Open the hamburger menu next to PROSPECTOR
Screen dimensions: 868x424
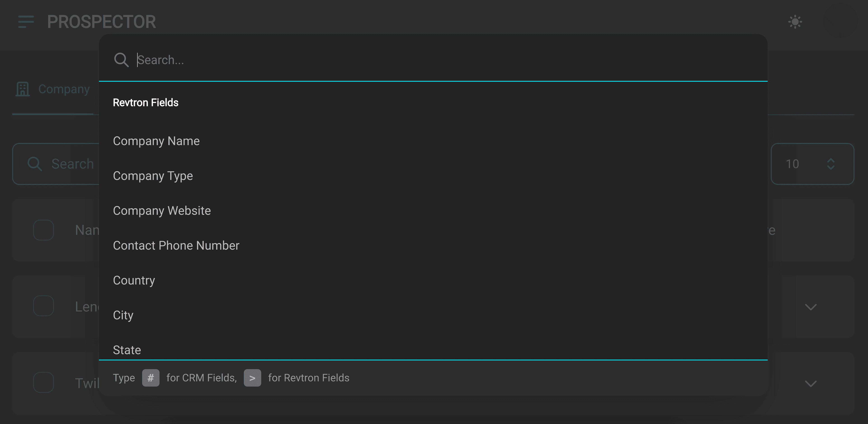[26, 22]
